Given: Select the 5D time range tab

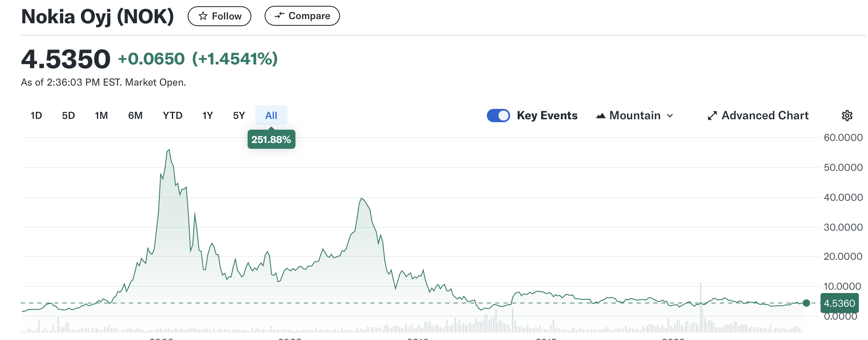Looking at the screenshot, I should (x=68, y=116).
